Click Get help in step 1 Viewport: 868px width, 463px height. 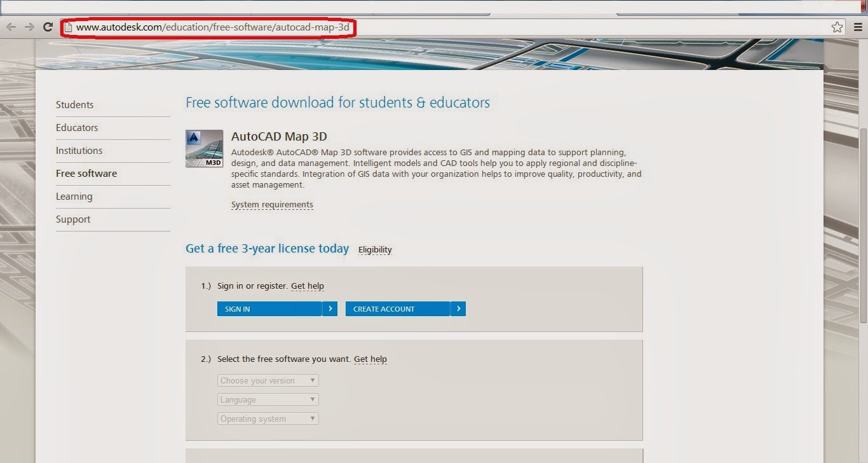pos(308,286)
